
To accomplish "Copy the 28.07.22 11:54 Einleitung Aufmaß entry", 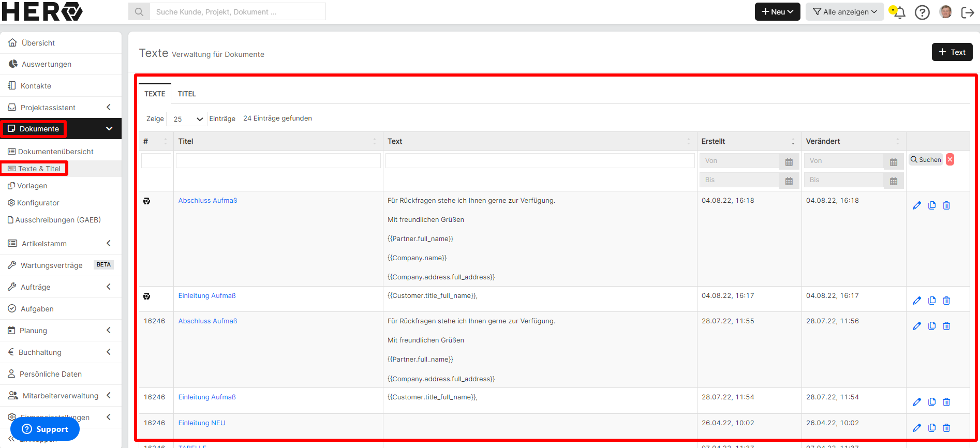I will tap(932, 402).
